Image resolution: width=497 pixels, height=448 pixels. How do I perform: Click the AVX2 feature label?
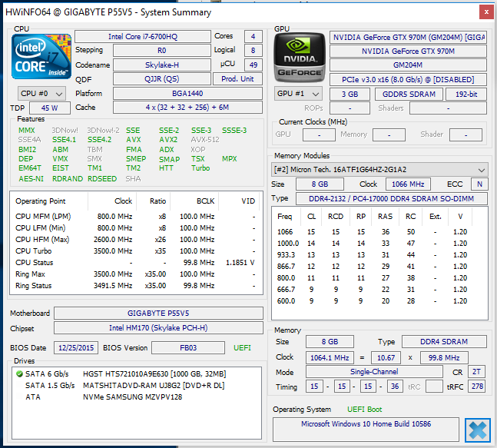(x=168, y=140)
